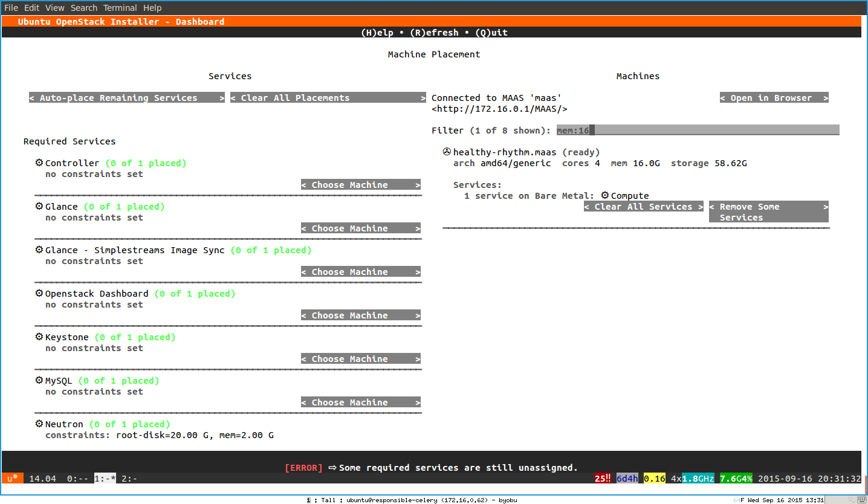Click the Neutron service label
The height and width of the screenshot is (504, 868).
point(64,424)
